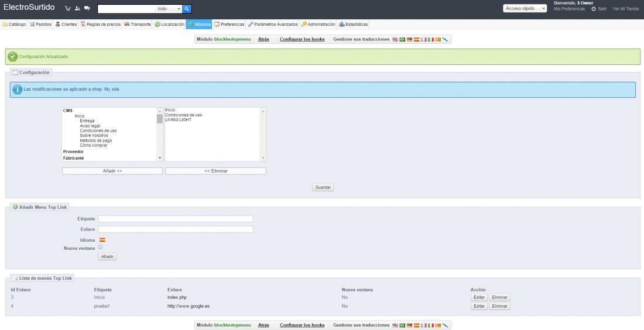The image size is (644, 330).
Task: Open the Catálogo menu
Action: 14,24
